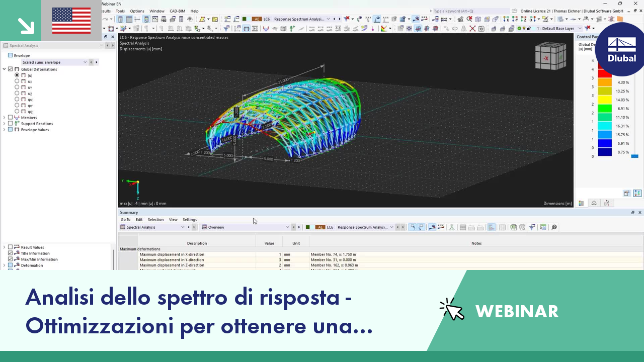Click Go To in the Summary panel

click(x=125, y=220)
